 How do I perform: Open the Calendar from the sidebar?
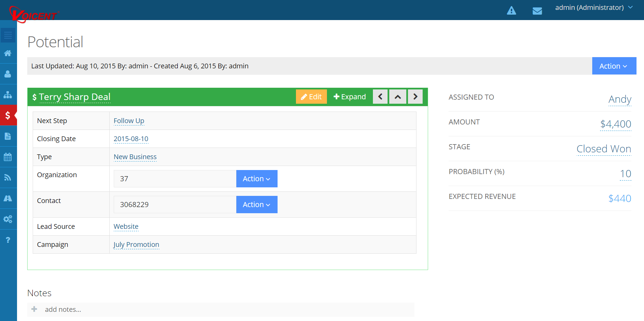click(x=8, y=157)
